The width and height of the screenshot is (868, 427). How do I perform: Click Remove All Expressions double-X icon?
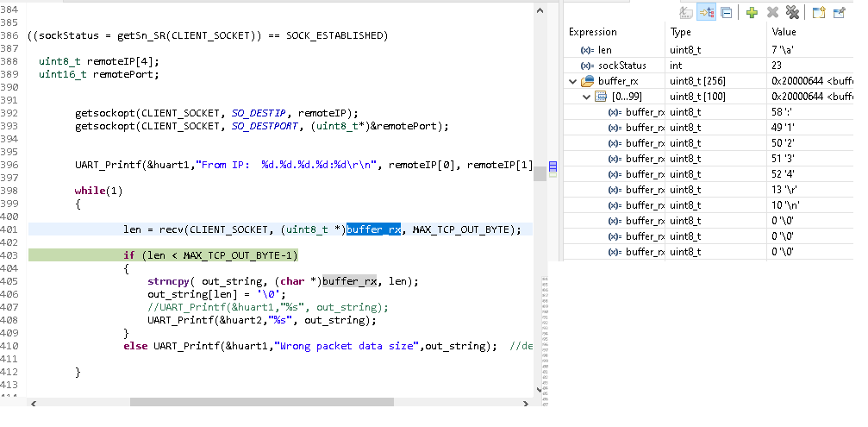[792, 12]
